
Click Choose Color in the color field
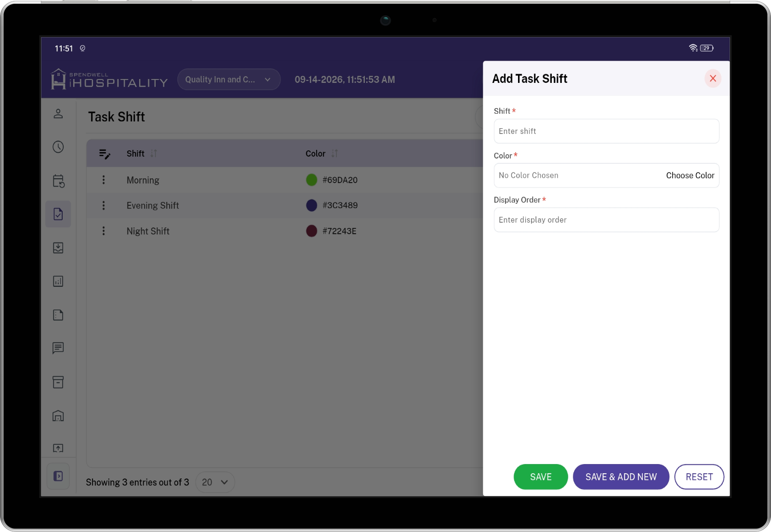(x=690, y=175)
